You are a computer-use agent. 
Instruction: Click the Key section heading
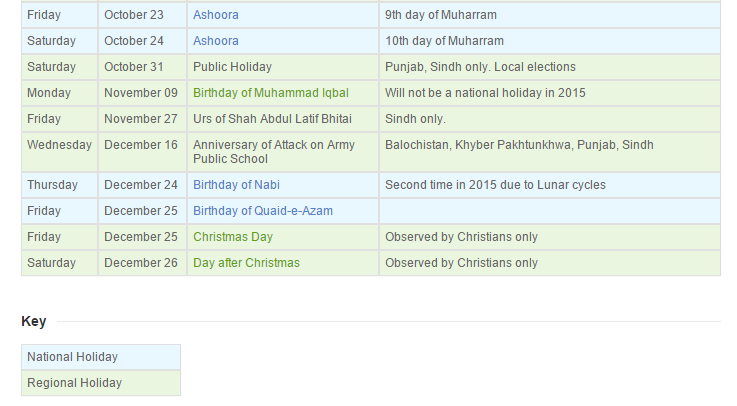(34, 321)
